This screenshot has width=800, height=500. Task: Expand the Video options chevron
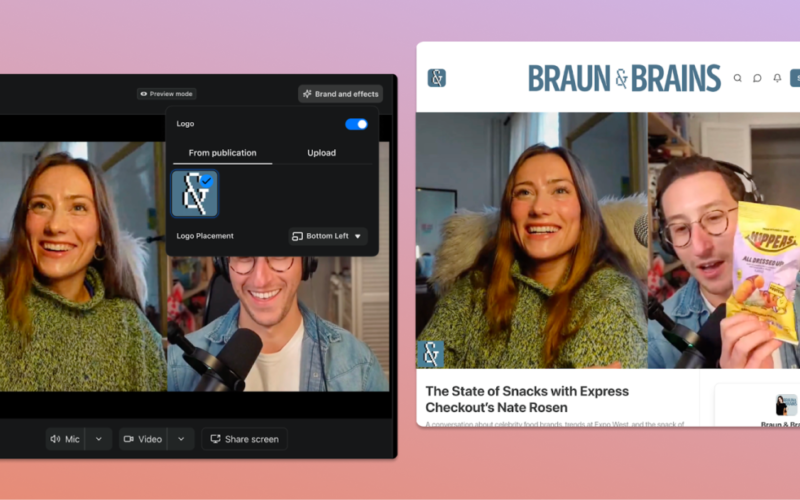[x=180, y=439]
